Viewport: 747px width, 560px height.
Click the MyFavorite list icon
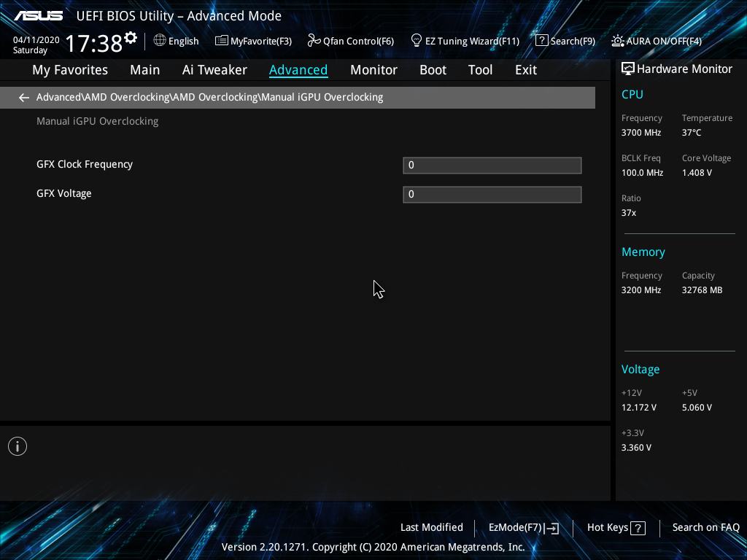pos(222,41)
